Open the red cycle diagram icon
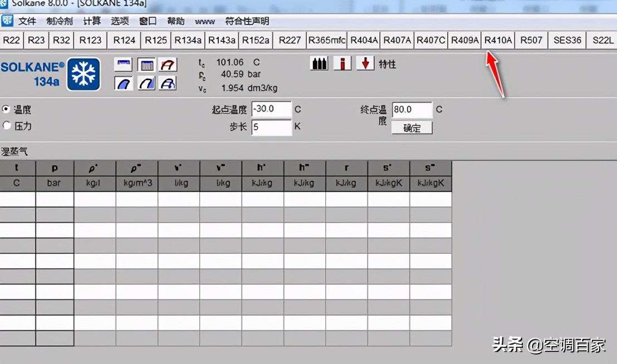The height and width of the screenshot is (364, 617). [x=168, y=65]
